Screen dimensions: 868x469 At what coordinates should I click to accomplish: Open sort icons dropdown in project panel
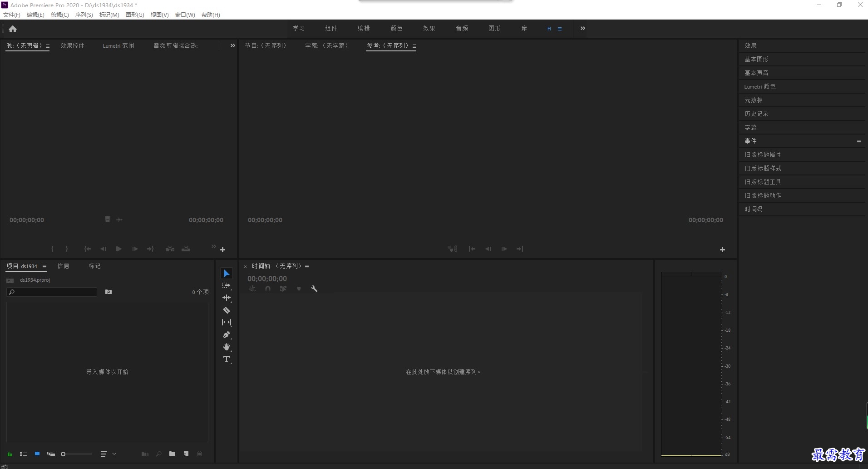tap(108, 454)
